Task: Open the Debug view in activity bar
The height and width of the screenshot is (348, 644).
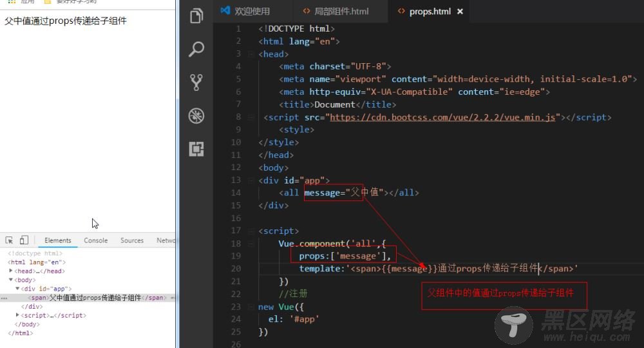Action: click(196, 116)
